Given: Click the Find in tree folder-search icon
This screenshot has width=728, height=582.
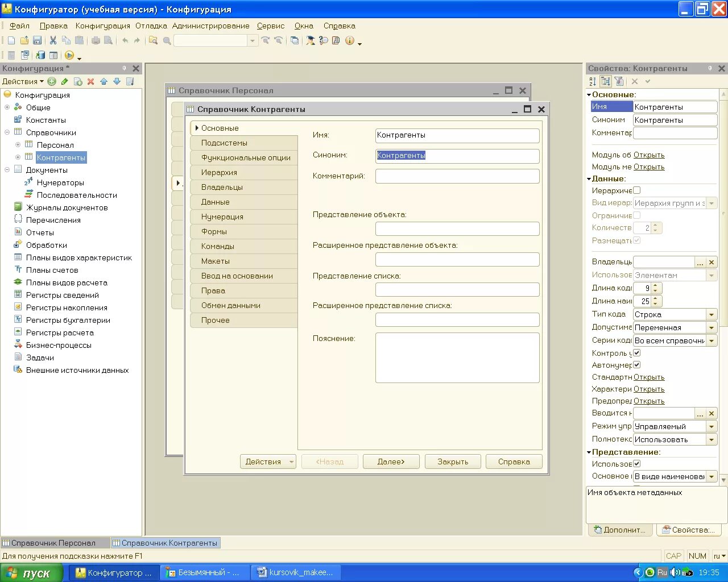Looking at the screenshot, I should pyautogui.click(x=153, y=40).
